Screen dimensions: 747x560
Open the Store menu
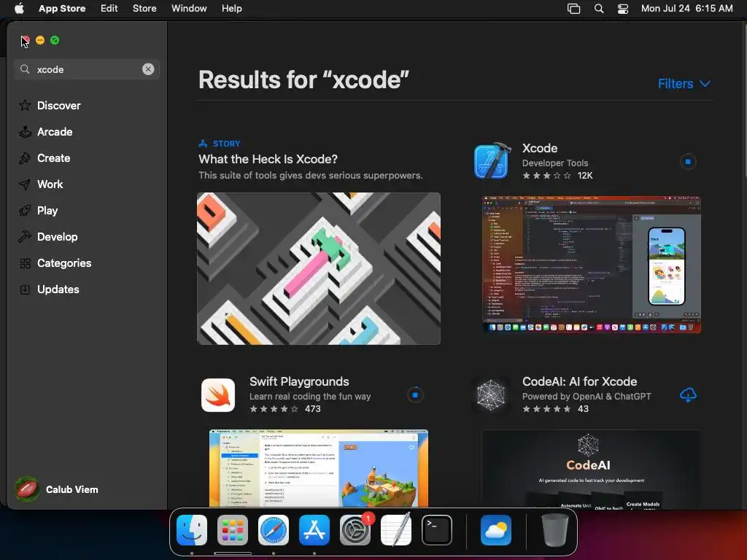(x=144, y=8)
